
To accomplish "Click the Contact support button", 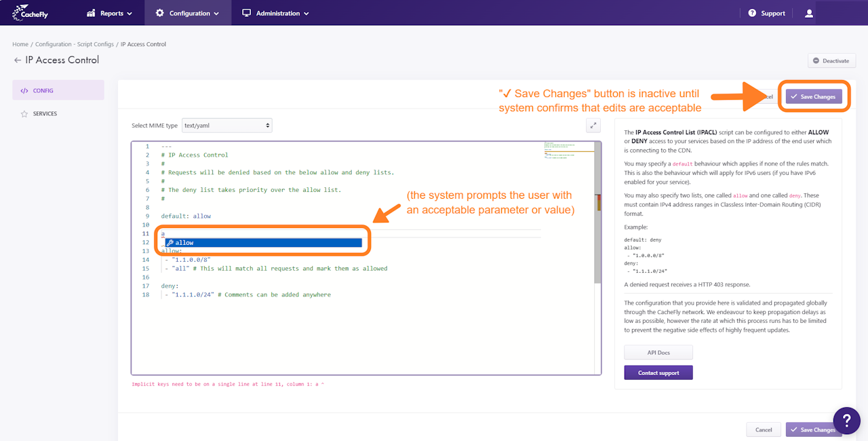I will 658,372.
